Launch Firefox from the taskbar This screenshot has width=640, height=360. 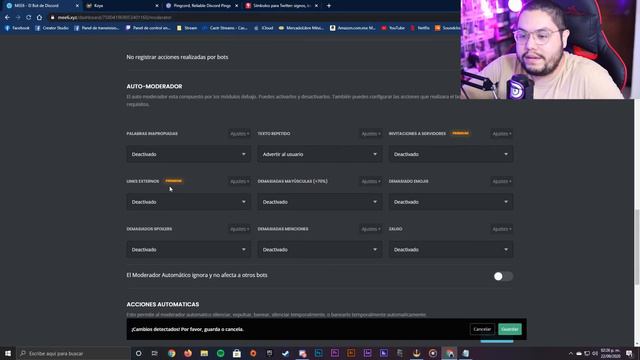click(x=188, y=353)
